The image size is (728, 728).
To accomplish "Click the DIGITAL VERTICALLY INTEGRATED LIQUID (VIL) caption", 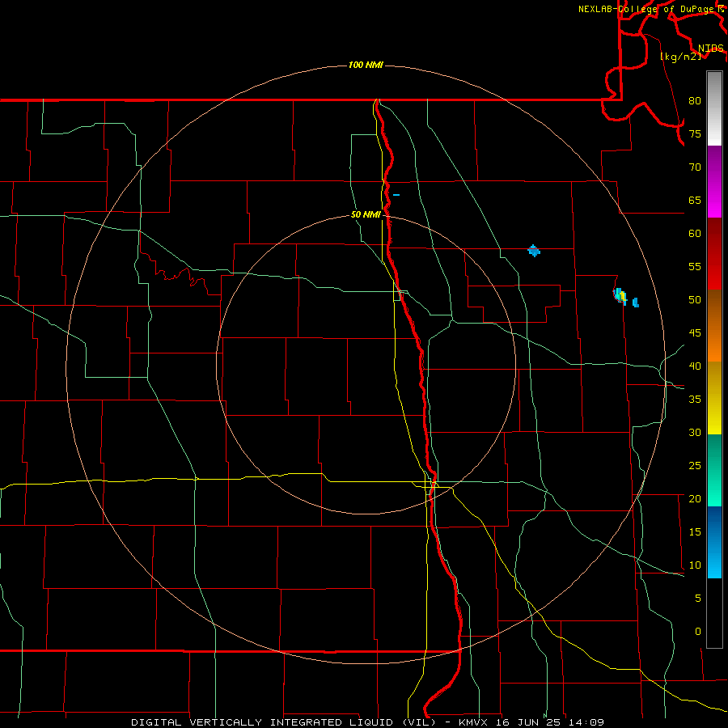I will (x=285, y=722).
